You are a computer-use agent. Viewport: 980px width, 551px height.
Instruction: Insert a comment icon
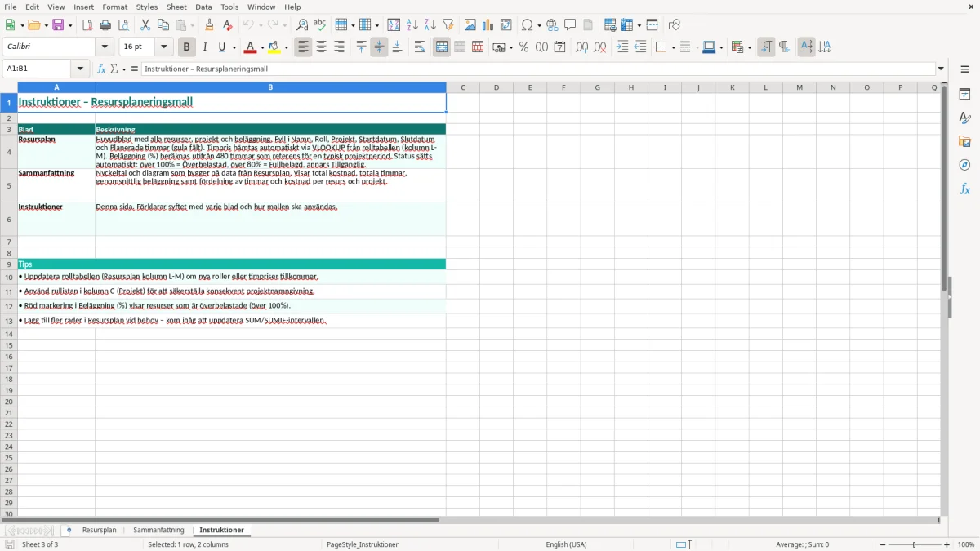click(x=570, y=25)
